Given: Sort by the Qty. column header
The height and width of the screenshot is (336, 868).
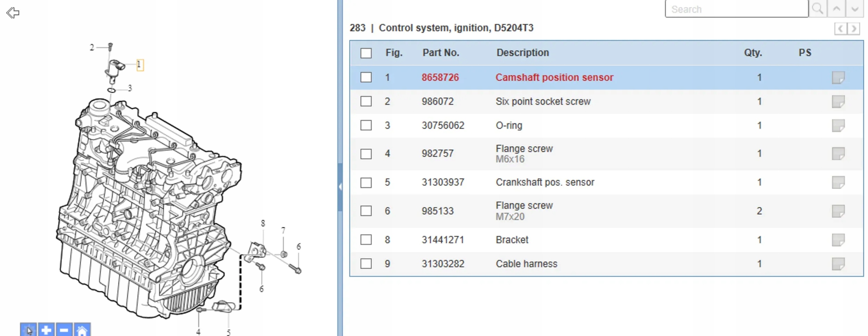Looking at the screenshot, I should tap(753, 53).
